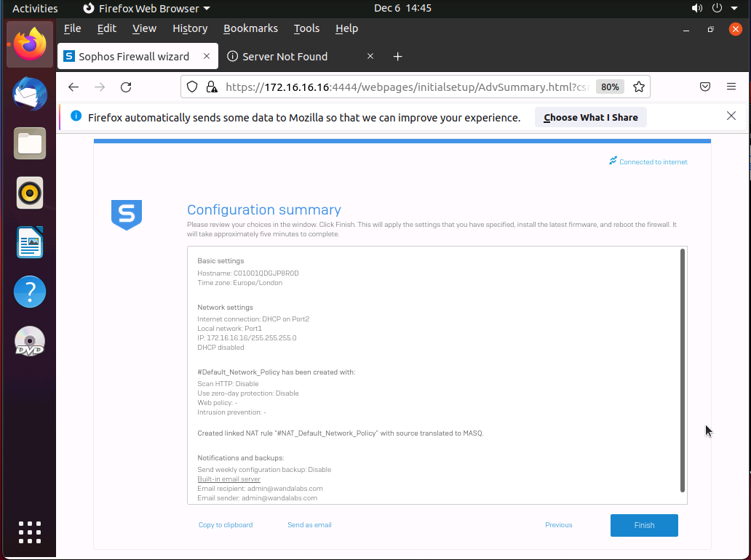Reload the page with the refresh icon
Screen dimensions: 751x560
point(126,87)
